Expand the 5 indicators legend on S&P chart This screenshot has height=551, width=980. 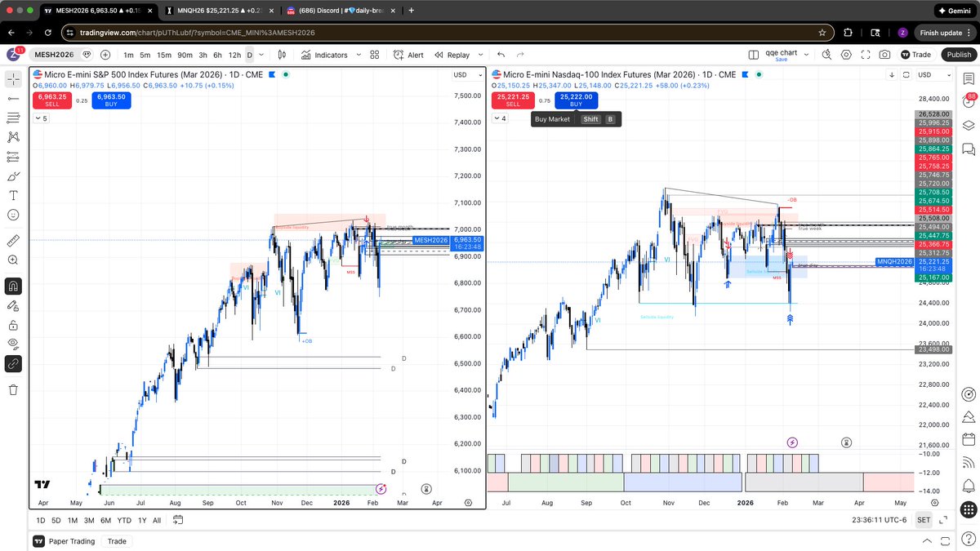tap(41, 118)
